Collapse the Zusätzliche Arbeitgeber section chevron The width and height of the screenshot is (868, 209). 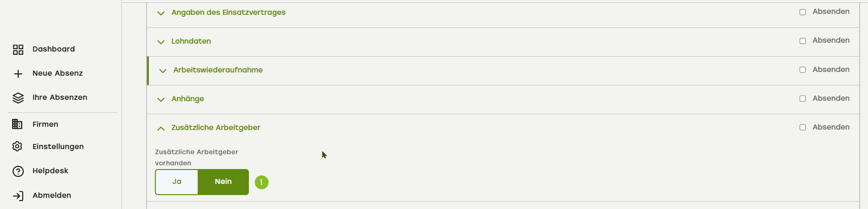[161, 128]
